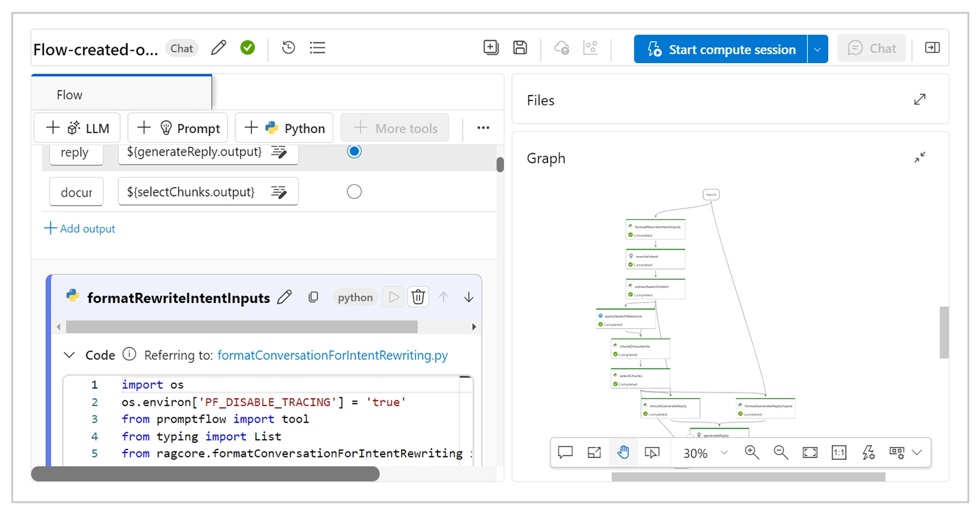Screen dimensions: 980x515
Task: Expand the graph toolbar overflow chevron
Action: (x=917, y=453)
